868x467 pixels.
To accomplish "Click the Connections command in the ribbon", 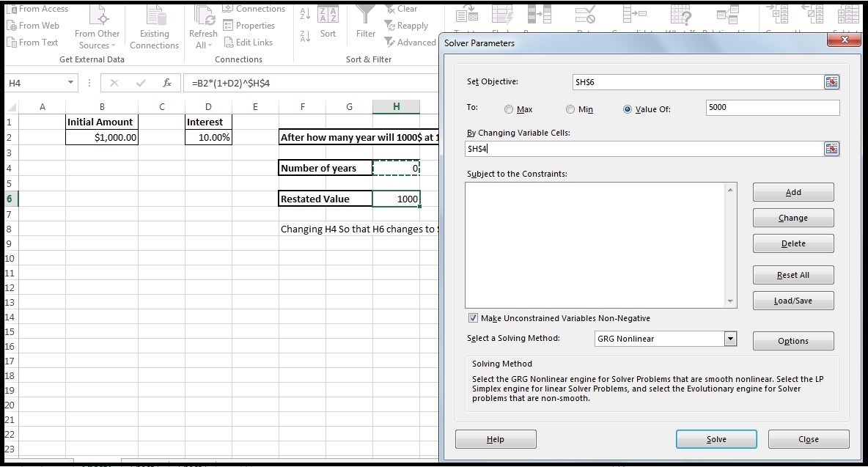I will pyautogui.click(x=254, y=9).
